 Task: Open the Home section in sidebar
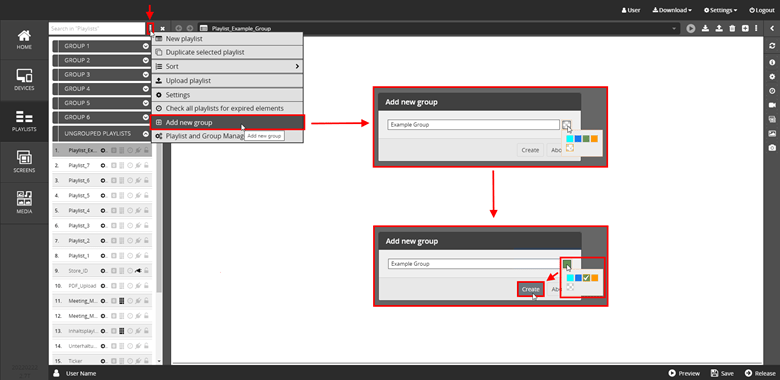click(24, 40)
